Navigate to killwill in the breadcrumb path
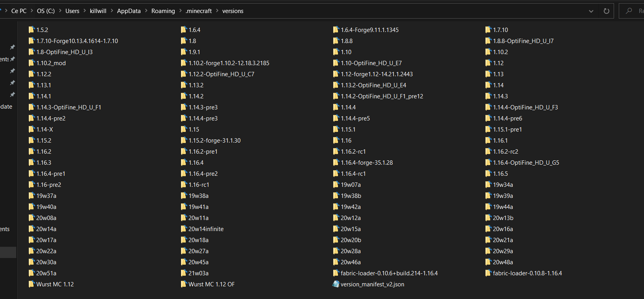Viewport: 644px width, 299px height. (98, 11)
